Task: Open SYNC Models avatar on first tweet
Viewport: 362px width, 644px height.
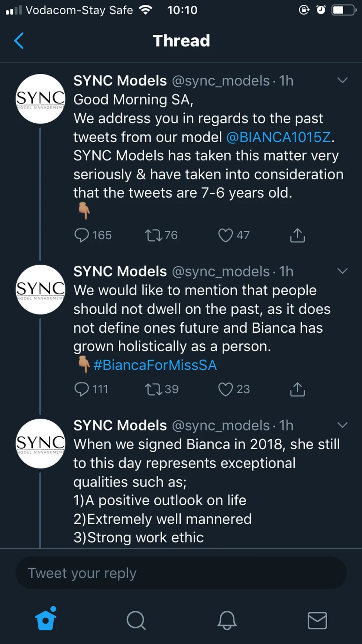Action: pos(41,99)
